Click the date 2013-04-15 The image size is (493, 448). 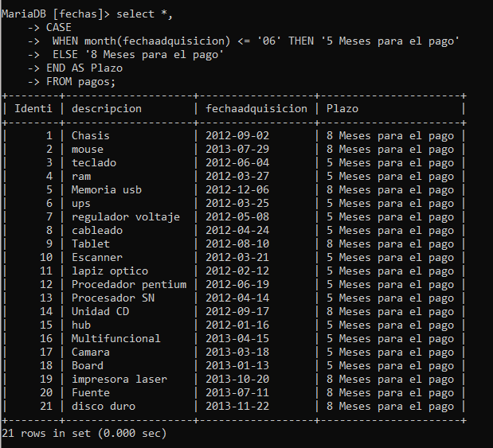(237, 338)
